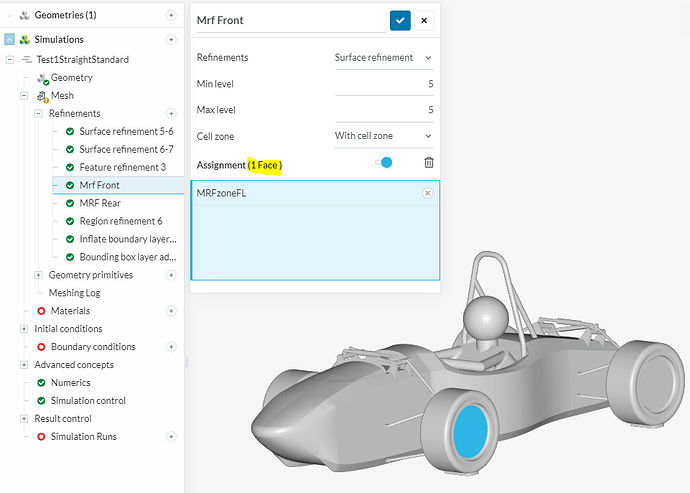Select the Geometry tree item
The image size is (690, 493).
72,77
